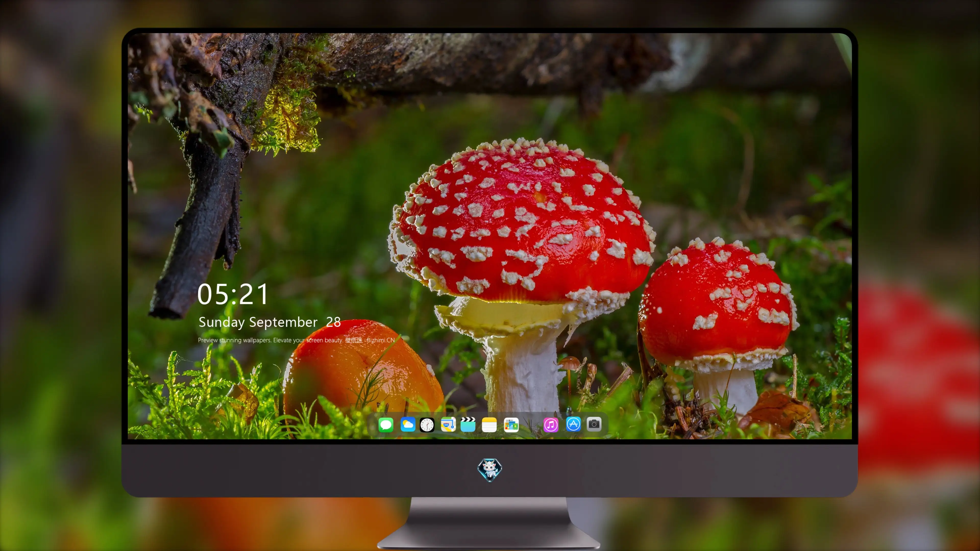Viewport: 980px width, 551px height.
Task: Open the blue App Store icon
Action: [x=573, y=424]
